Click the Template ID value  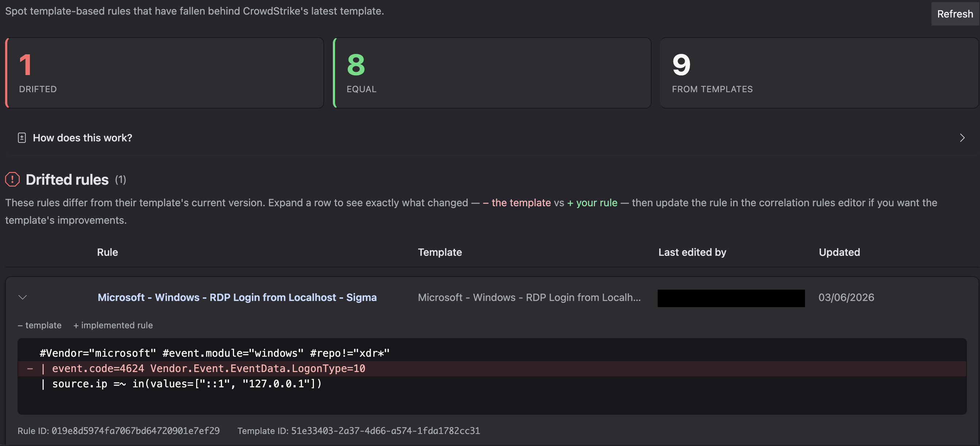(385, 431)
